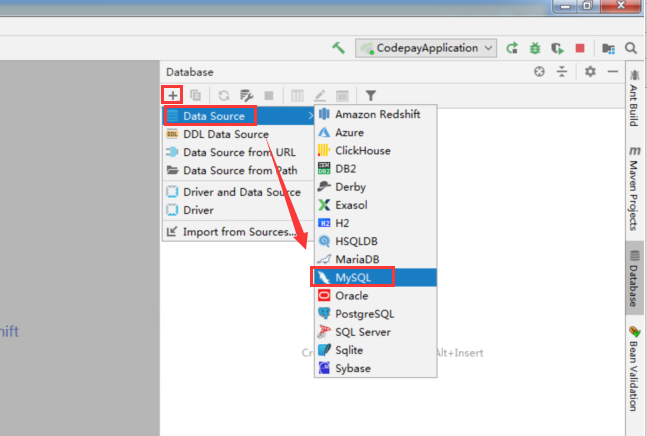Image resolution: width=647 pixels, height=436 pixels.
Task: Start debugging with the green bug icon
Action: 535,48
